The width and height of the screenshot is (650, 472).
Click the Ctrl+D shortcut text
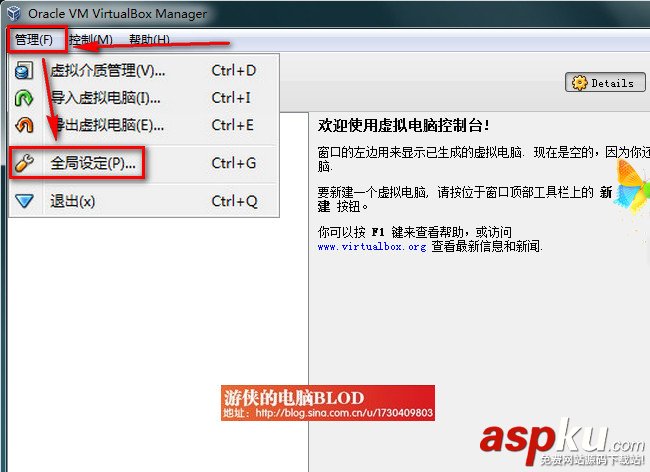coord(234,71)
